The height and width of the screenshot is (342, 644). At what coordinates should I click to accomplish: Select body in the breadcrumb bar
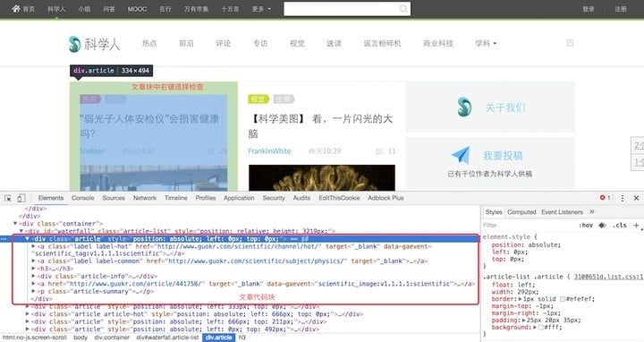pyautogui.click(x=80, y=338)
